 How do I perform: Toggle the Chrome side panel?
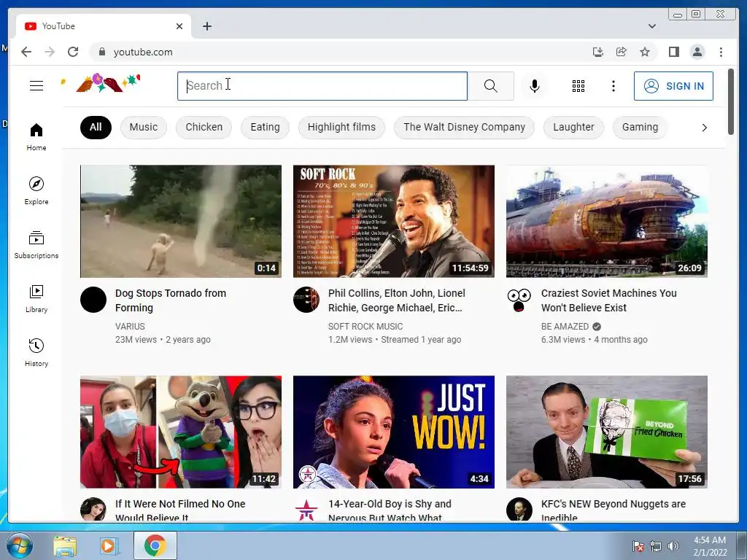(x=673, y=52)
